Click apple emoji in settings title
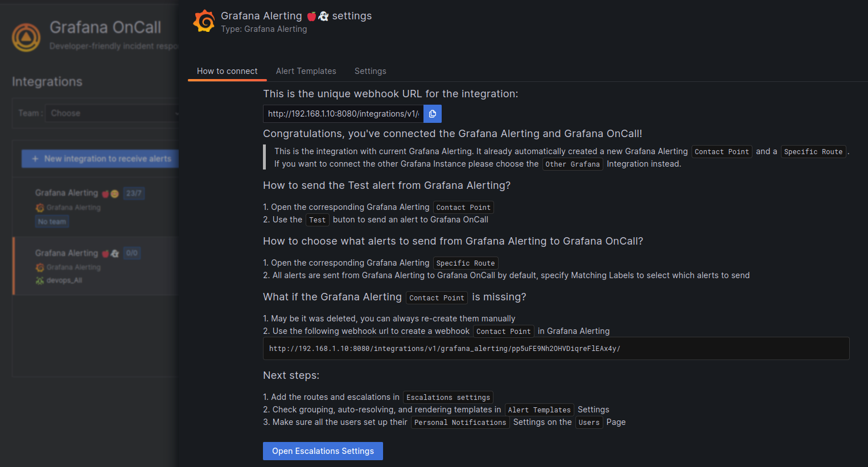The width and height of the screenshot is (868, 467). tap(311, 16)
